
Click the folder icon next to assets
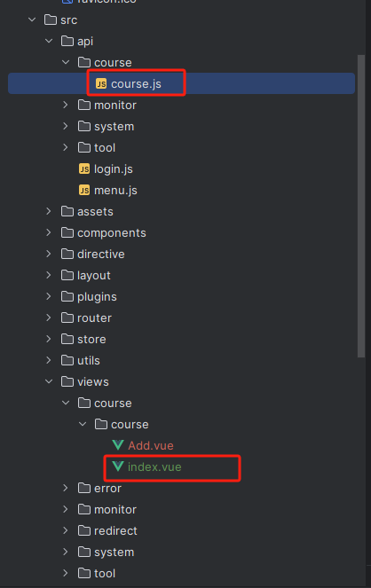click(67, 211)
